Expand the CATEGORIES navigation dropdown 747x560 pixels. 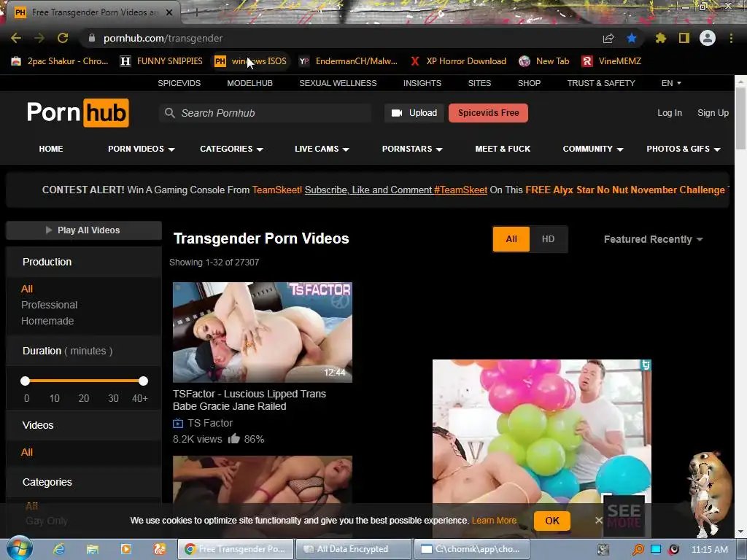click(231, 149)
